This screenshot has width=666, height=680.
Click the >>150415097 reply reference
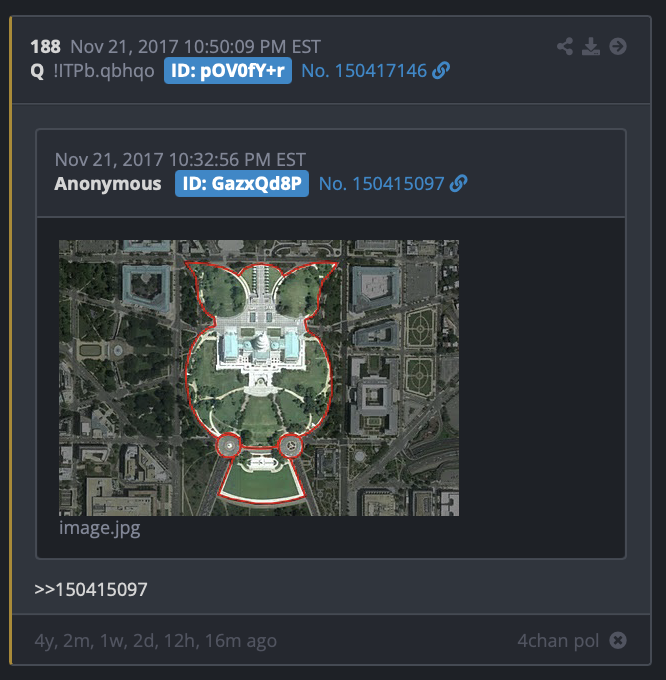pos(91,589)
